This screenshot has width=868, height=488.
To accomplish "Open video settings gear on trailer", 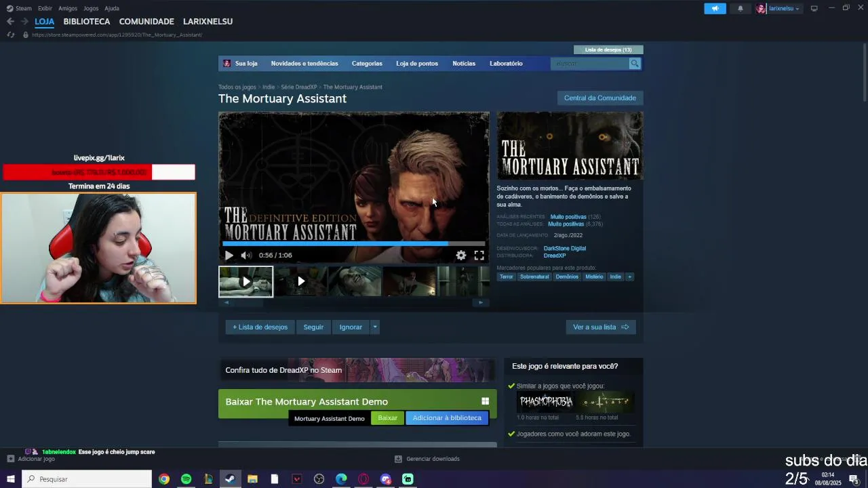I will pos(461,256).
